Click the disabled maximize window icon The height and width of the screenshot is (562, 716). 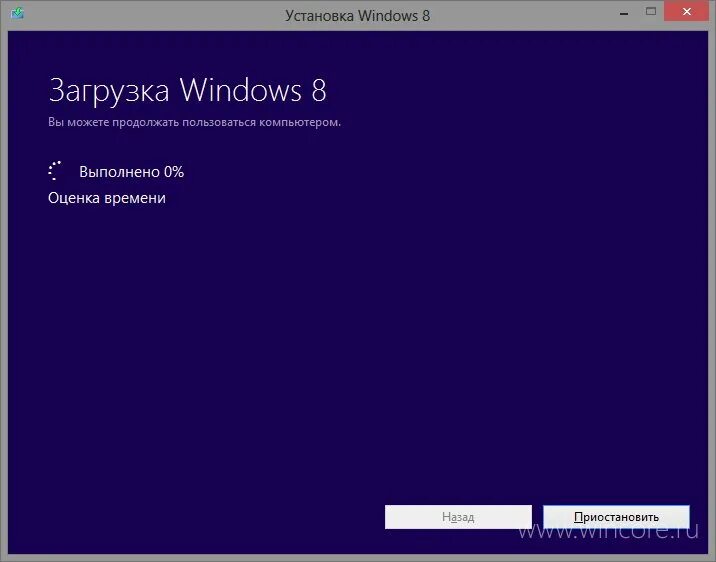click(651, 11)
